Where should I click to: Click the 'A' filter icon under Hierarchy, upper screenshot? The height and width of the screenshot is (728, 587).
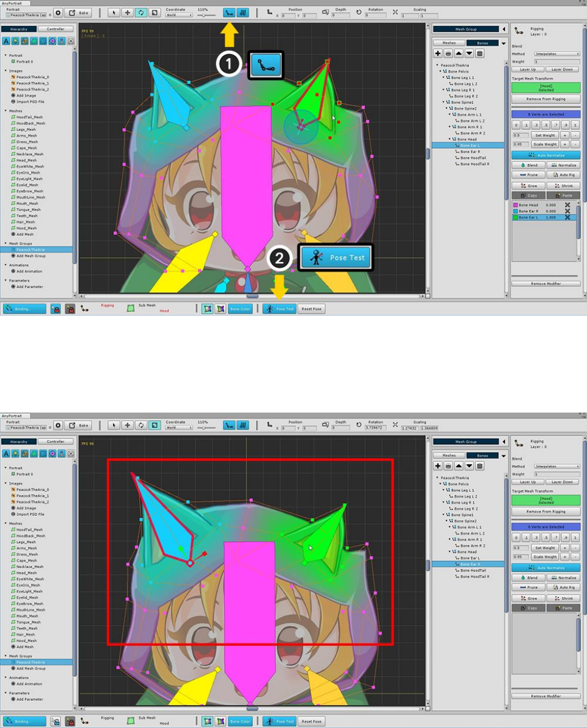6,41
